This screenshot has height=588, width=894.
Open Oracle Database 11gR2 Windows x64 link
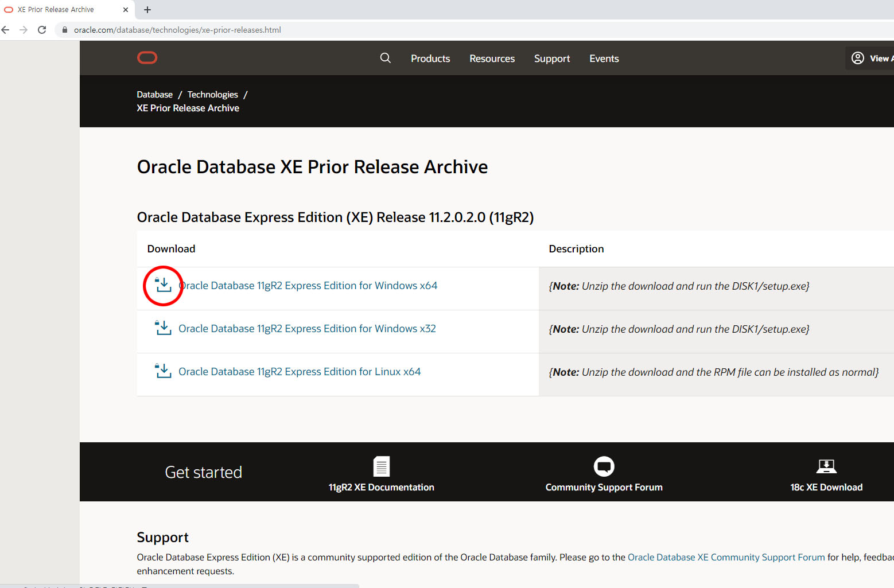[x=308, y=285]
